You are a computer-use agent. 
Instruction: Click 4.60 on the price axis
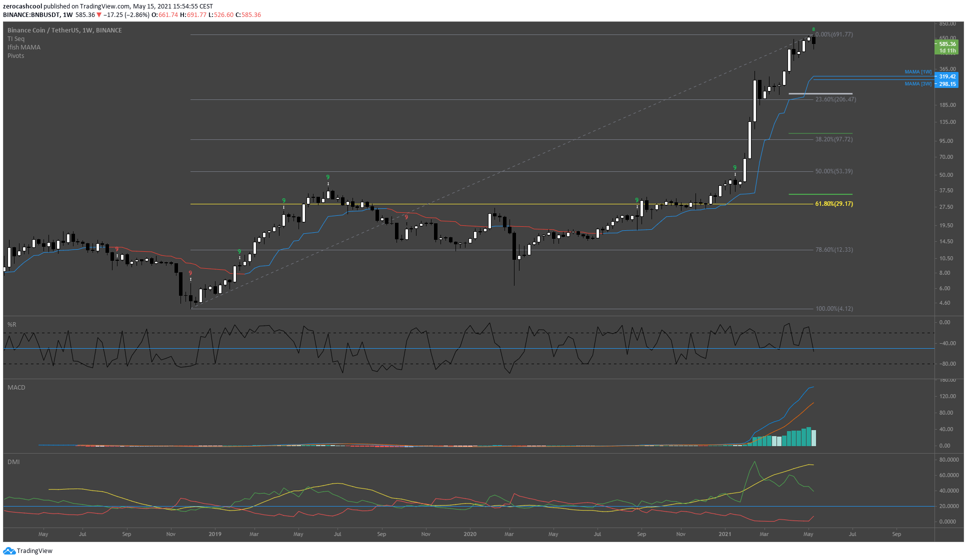944,303
